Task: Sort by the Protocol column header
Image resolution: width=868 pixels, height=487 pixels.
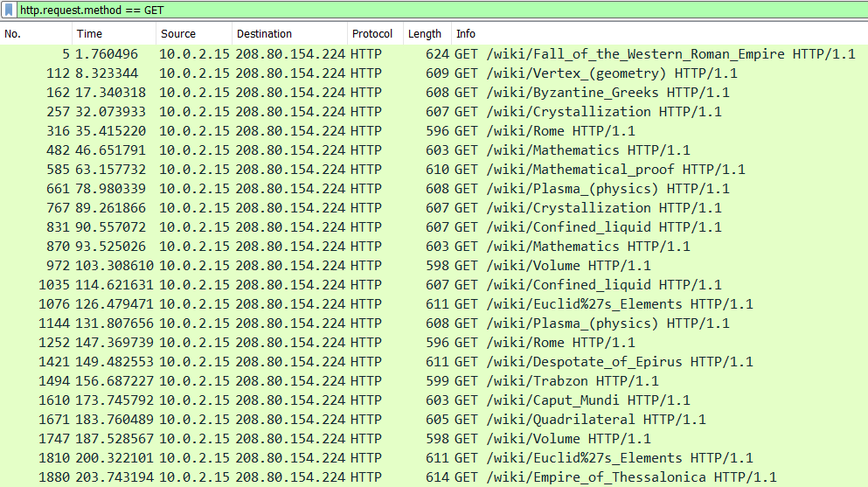Action: (375, 34)
